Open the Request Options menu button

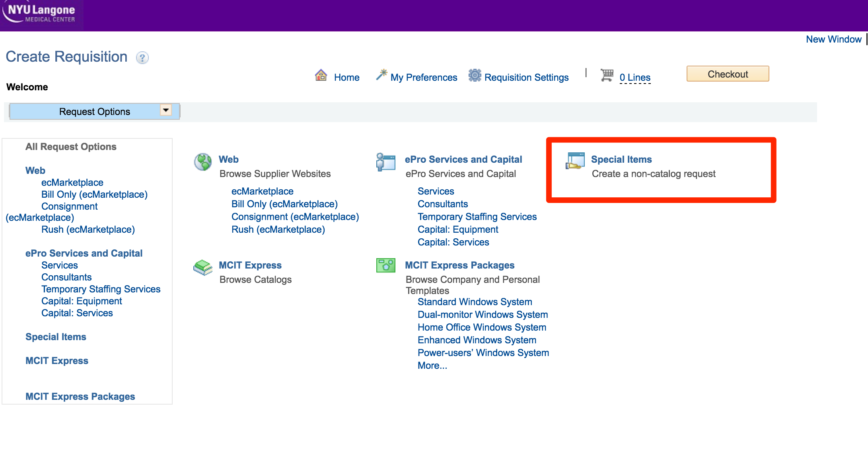click(95, 112)
